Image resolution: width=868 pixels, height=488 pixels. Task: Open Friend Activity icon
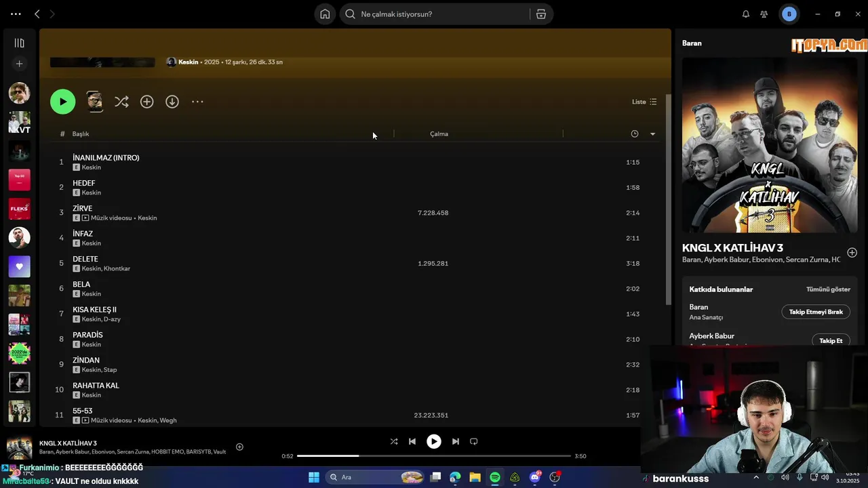[x=764, y=14]
